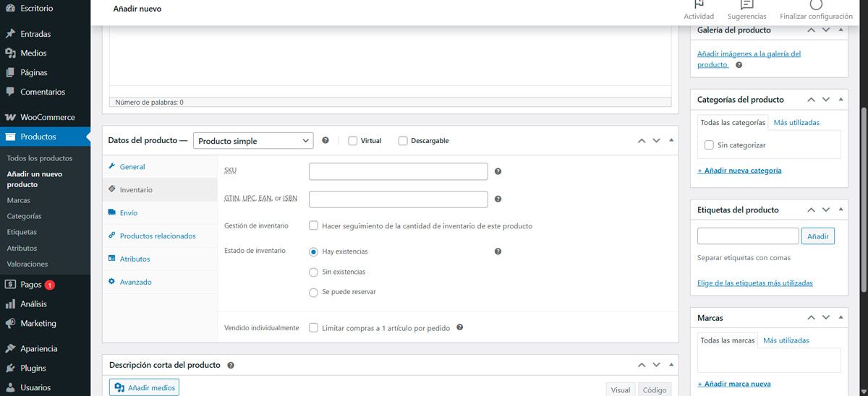The width and height of the screenshot is (868, 396).
Task: Open the WooCommerce logo icon
Action: [x=10, y=117]
